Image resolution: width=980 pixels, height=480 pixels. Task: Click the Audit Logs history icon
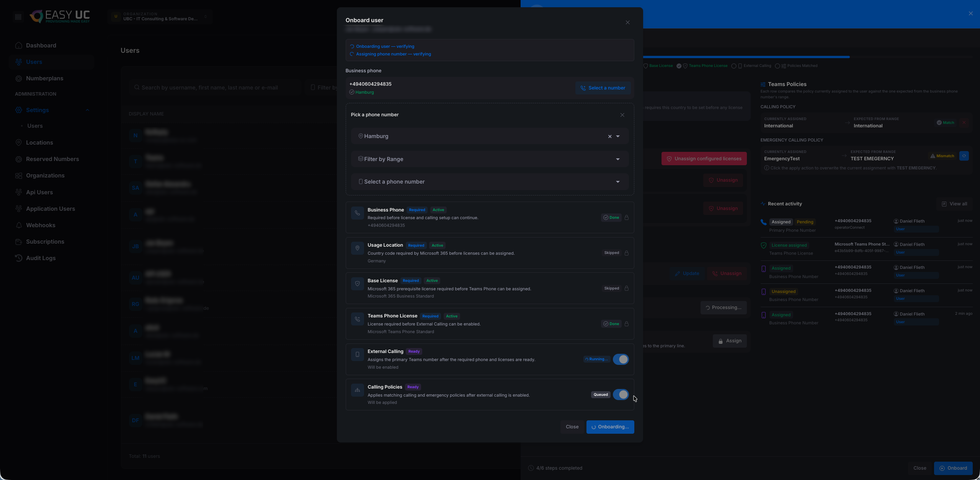pyautogui.click(x=18, y=258)
